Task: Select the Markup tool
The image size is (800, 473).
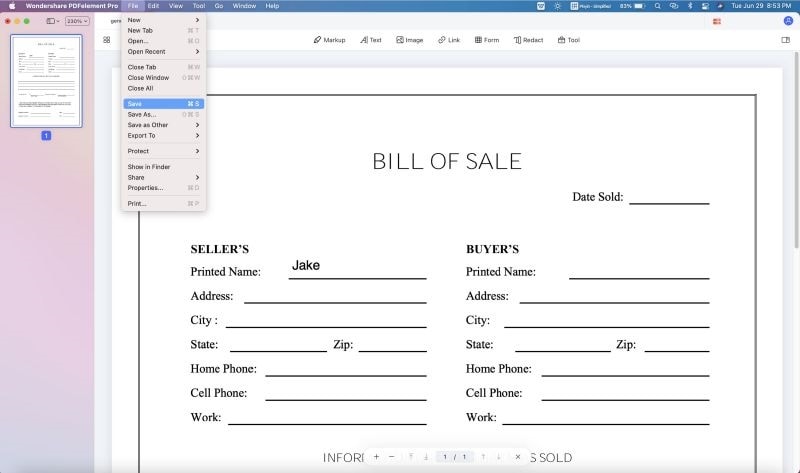Action: [x=329, y=40]
